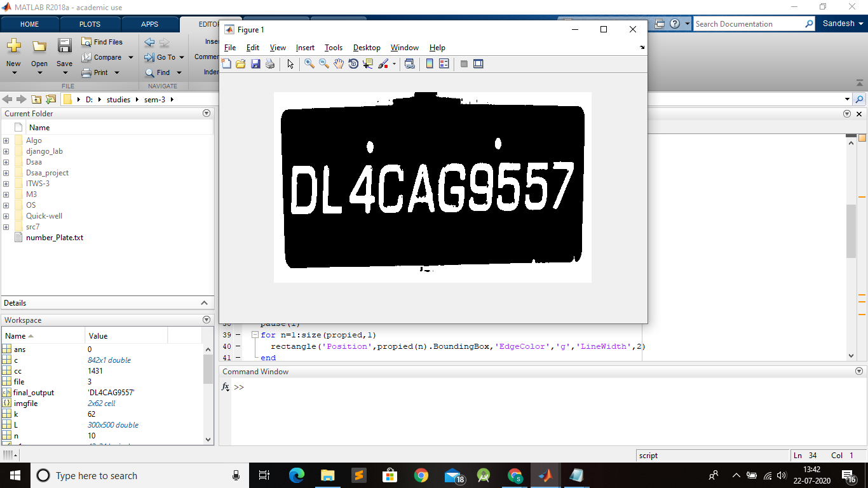Open File Explorer from the taskbar
Viewport: 868px width, 488px height.
(x=328, y=475)
